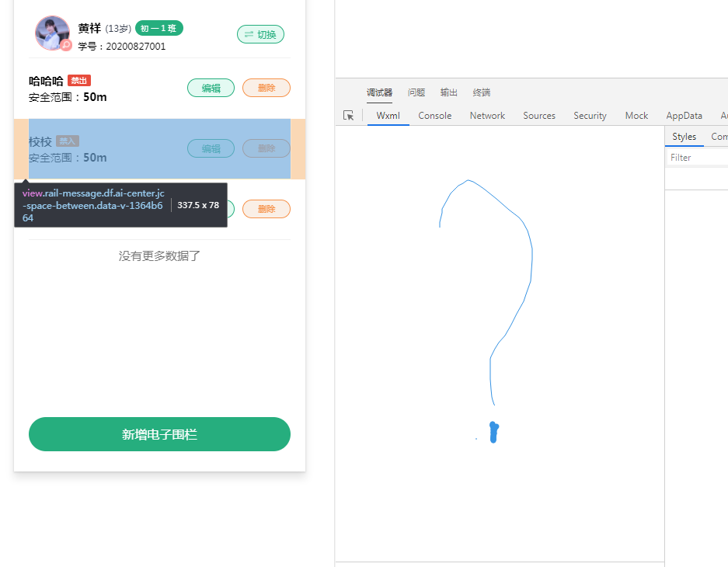
Task: Click the 禁出 red tag
Action: tap(79, 80)
